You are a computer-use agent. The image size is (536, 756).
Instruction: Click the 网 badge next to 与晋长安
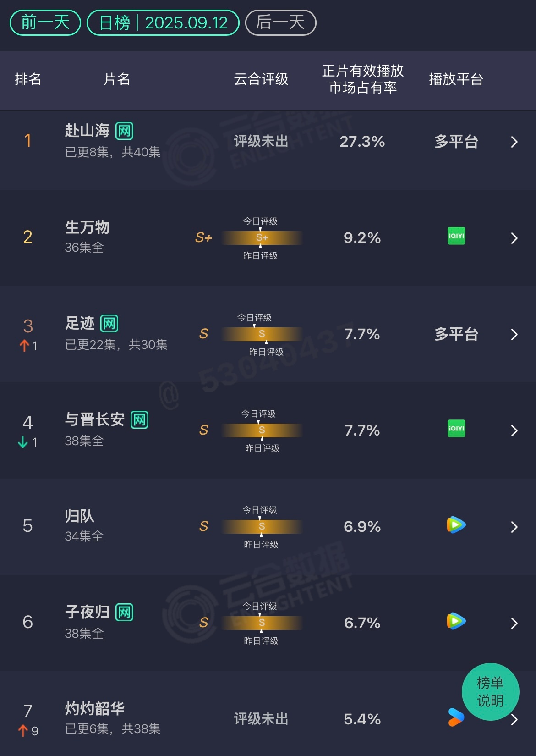(140, 420)
